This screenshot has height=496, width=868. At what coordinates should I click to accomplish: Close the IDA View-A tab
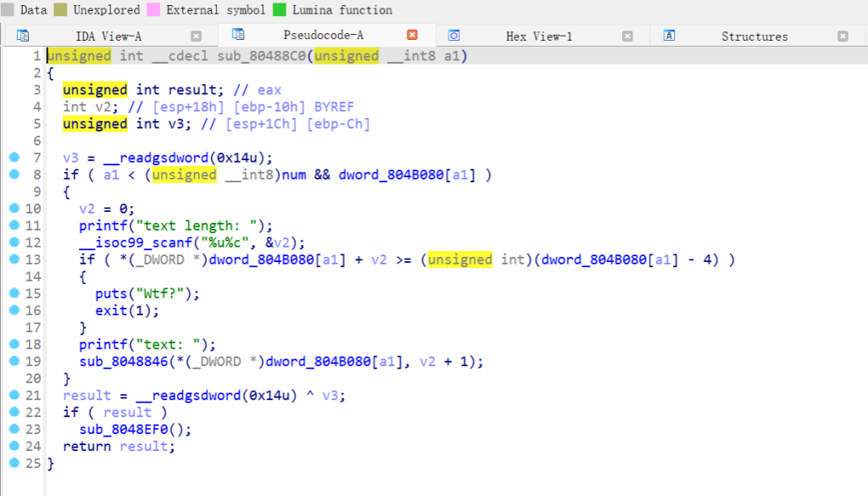pyautogui.click(x=196, y=36)
